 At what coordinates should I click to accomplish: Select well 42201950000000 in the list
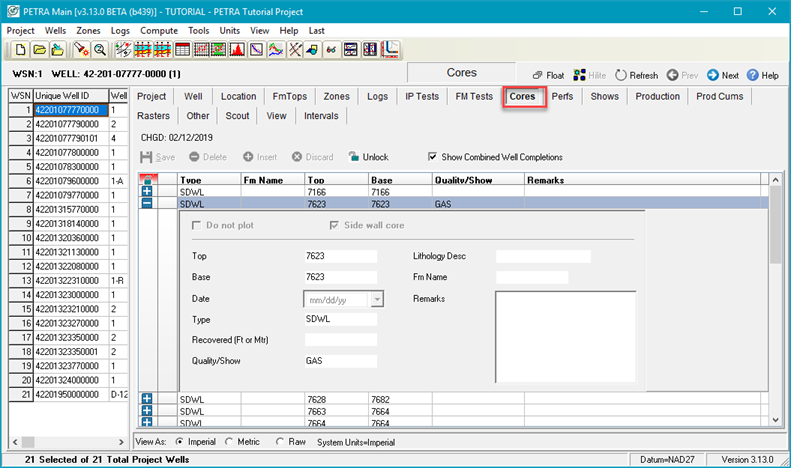click(69, 395)
